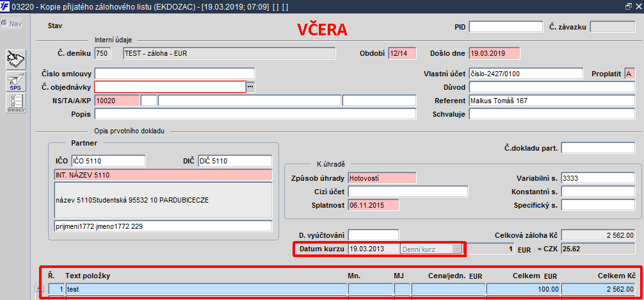Image resolution: width=644 pixels, height=300 pixels.
Task: Click the Číslo smlouvy field
Action: pyautogui.click(x=175, y=74)
